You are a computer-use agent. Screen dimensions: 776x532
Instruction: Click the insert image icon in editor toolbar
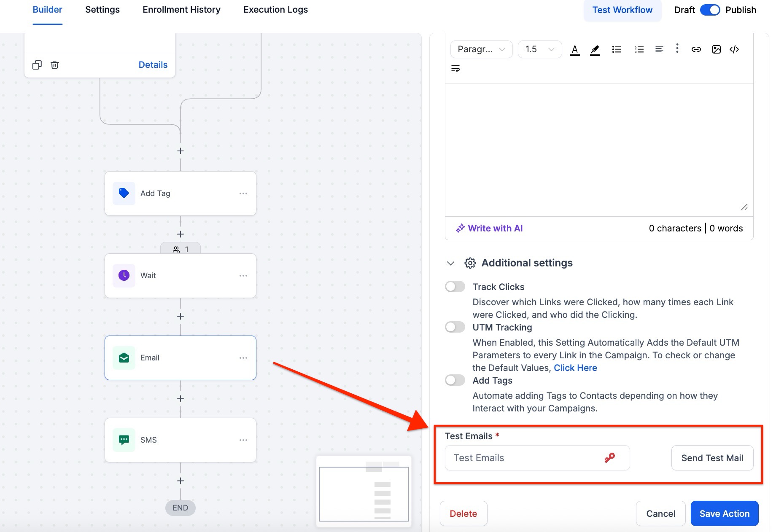[x=716, y=49]
